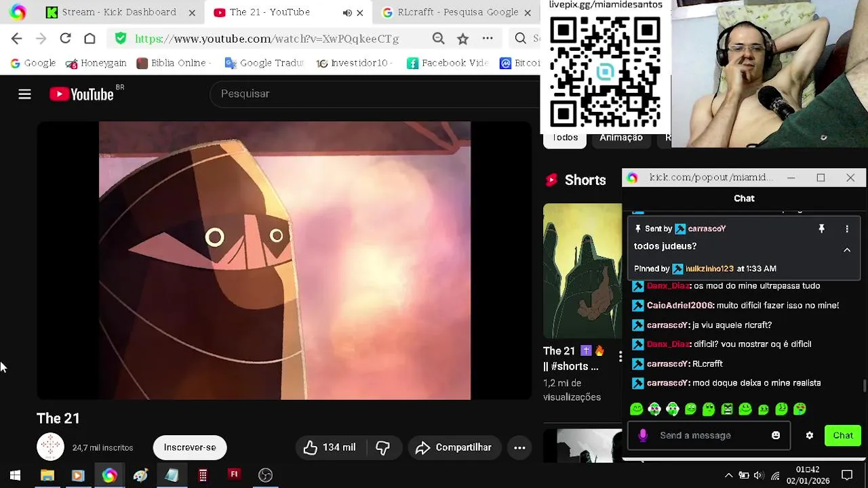Open File Explorer from the taskbar
The width and height of the screenshot is (868, 488).
(x=47, y=475)
